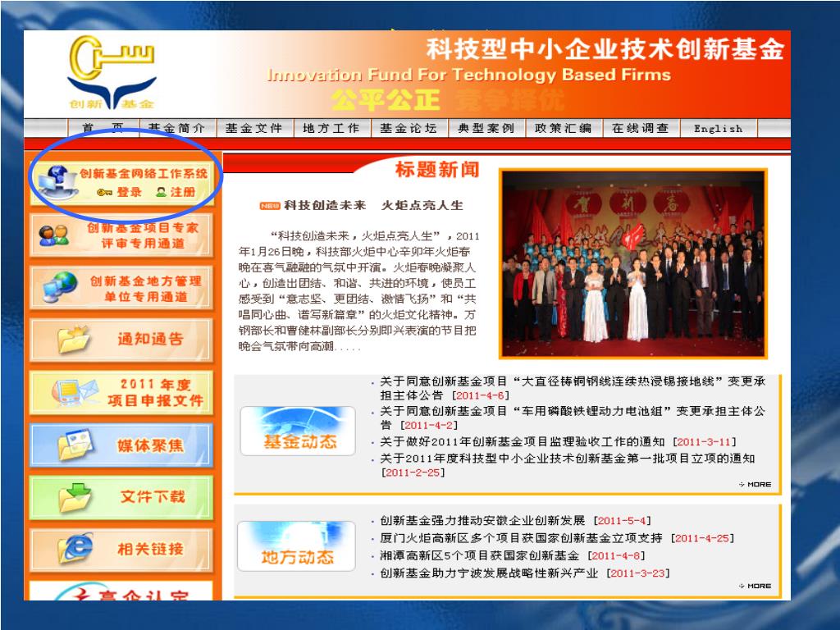Click the photo folder icon beside 媒体聚焦
The height and width of the screenshot is (630, 840).
coord(75,445)
